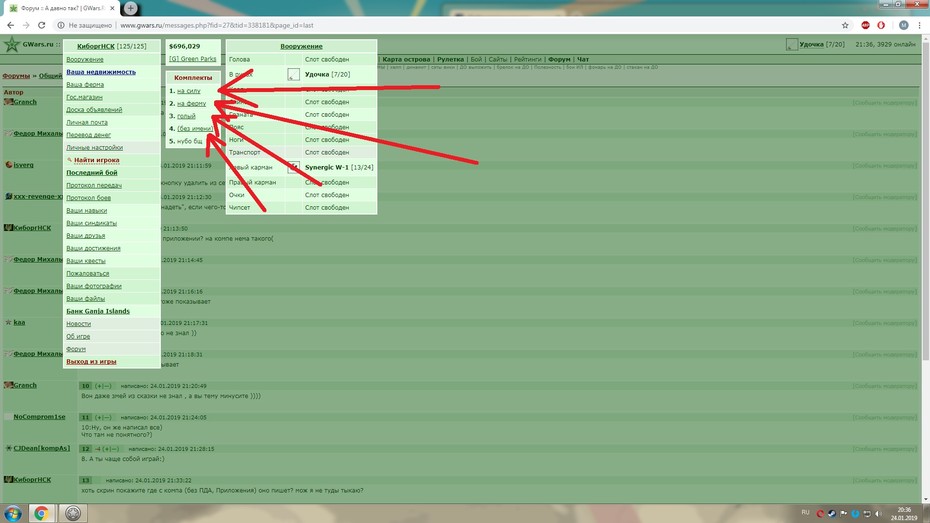Click КиборгНСК [125/125] menu header link
The image size is (930, 523).
(112, 46)
